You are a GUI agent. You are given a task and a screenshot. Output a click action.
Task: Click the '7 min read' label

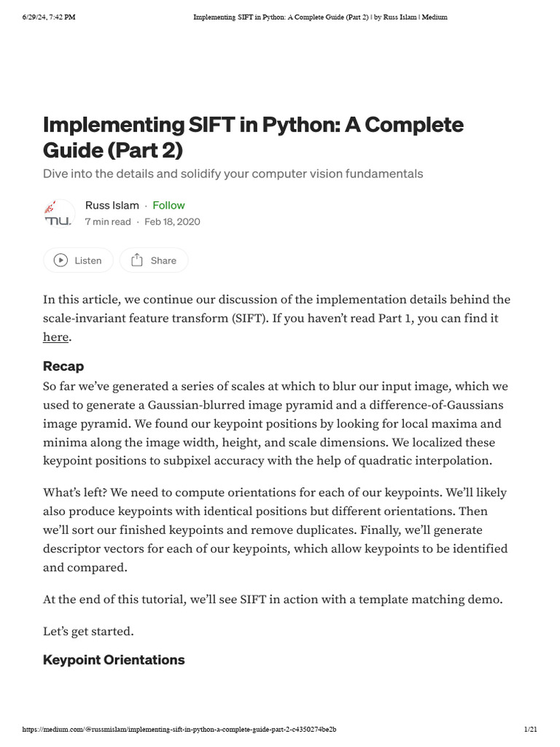[x=108, y=222]
